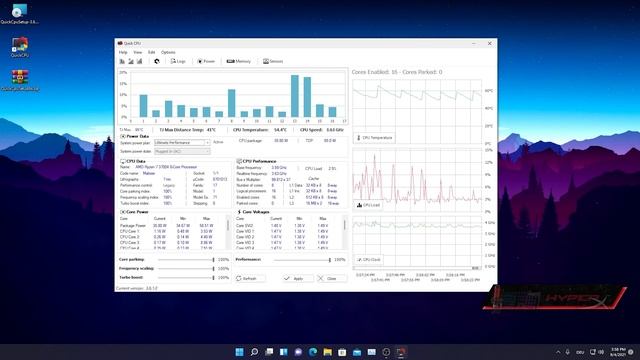The height and width of the screenshot is (360, 640).
Task: Launch Microsoft Edge from the taskbar
Action: coord(313,352)
